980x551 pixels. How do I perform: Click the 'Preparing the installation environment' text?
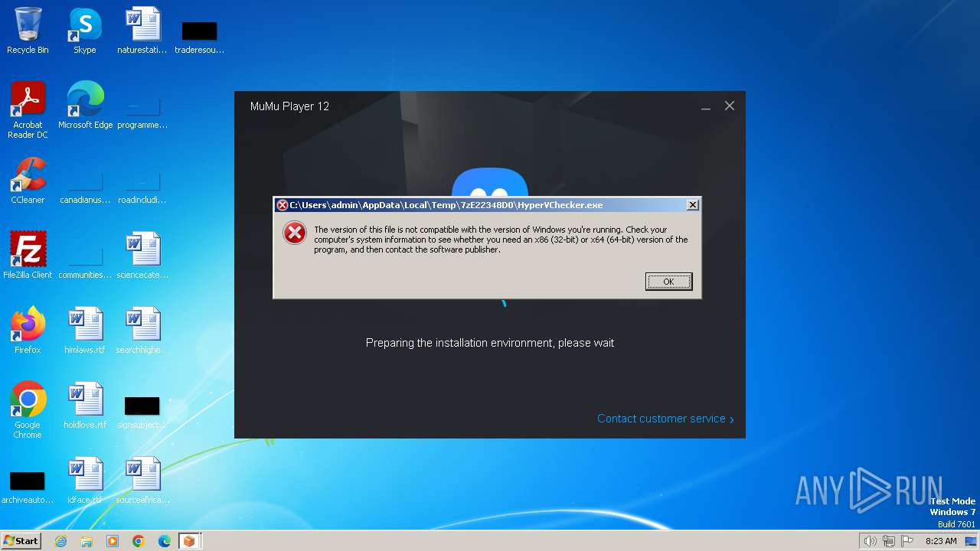(x=490, y=343)
